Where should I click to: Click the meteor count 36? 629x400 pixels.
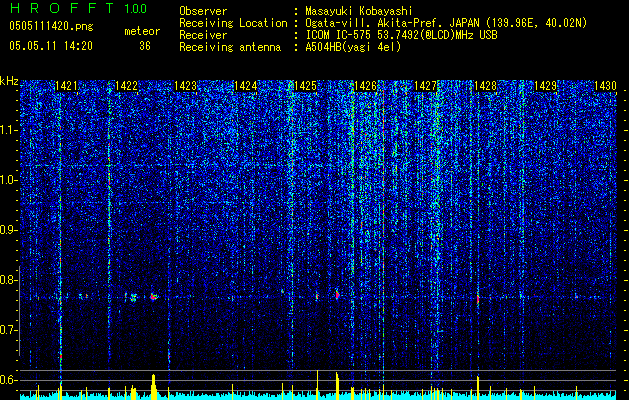145,46
